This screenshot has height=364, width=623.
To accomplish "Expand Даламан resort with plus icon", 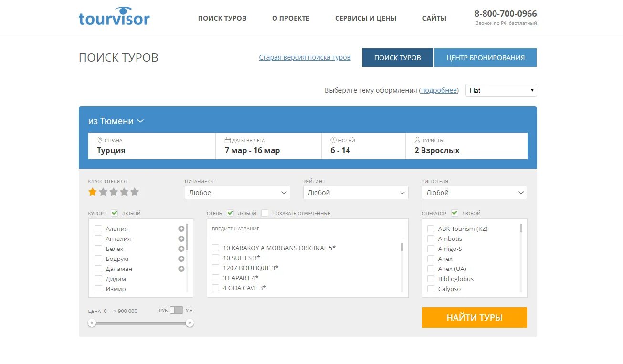I will click(x=181, y=269).
